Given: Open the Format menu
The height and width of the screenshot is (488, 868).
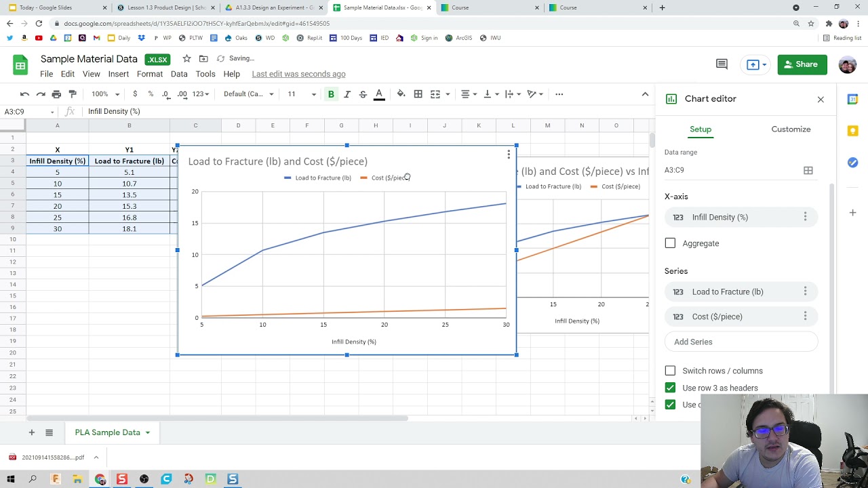Looking at the screenshot, I should coord(150,74).
